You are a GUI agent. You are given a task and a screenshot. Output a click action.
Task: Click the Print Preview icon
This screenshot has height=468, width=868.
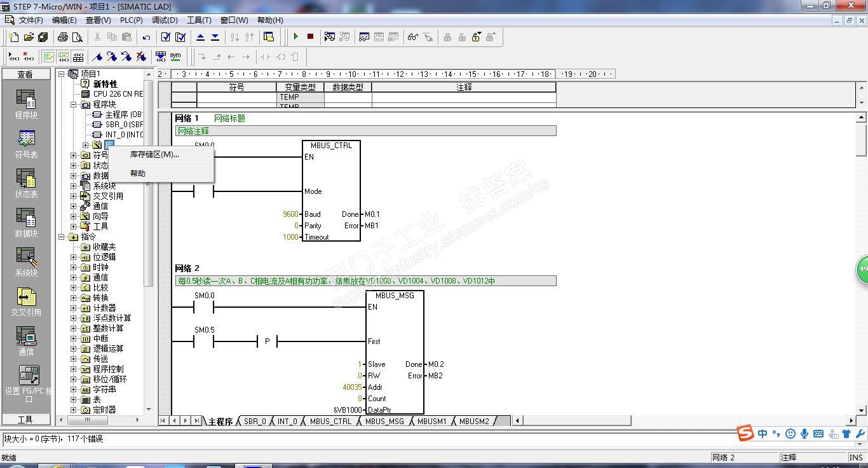78,37
